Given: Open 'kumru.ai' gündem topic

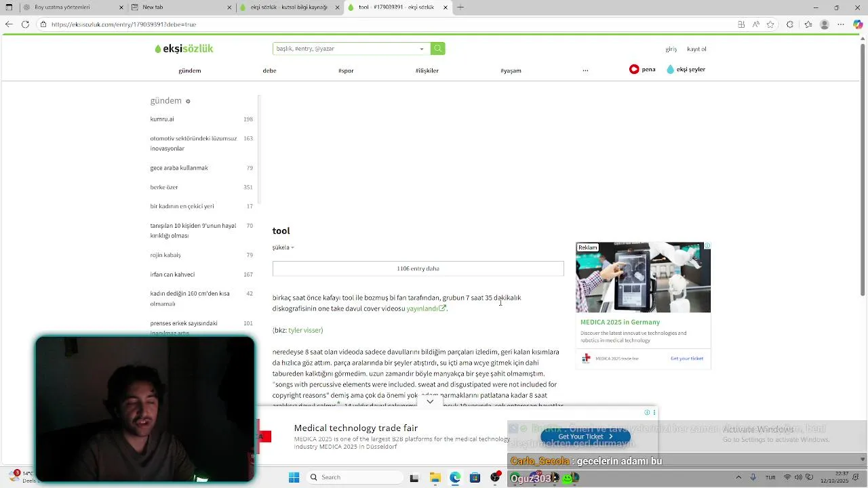Looking at the screenshot, I should (162, 119).
